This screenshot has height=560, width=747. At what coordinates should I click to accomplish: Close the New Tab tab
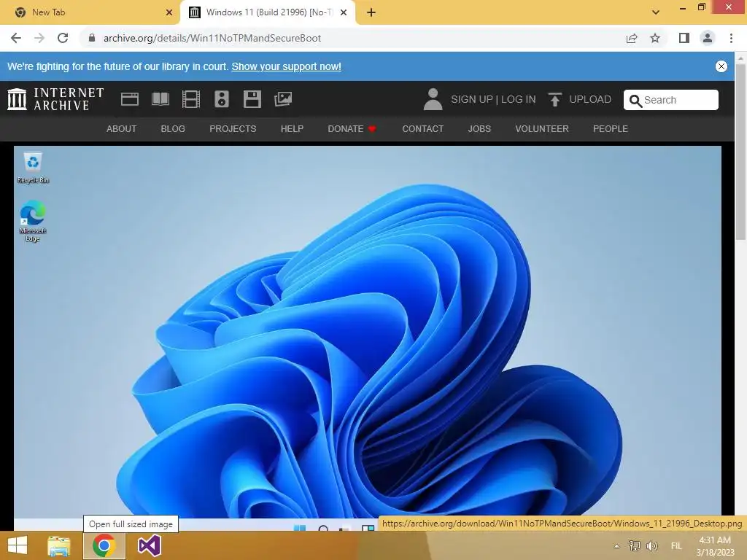tap(169, 12)
